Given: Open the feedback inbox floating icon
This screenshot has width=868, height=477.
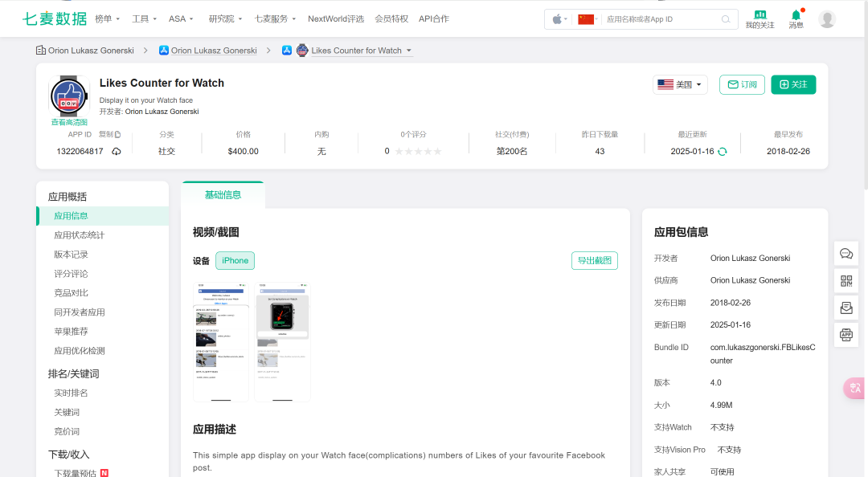Looking at the screenshot, I should [x=846, y=308].
